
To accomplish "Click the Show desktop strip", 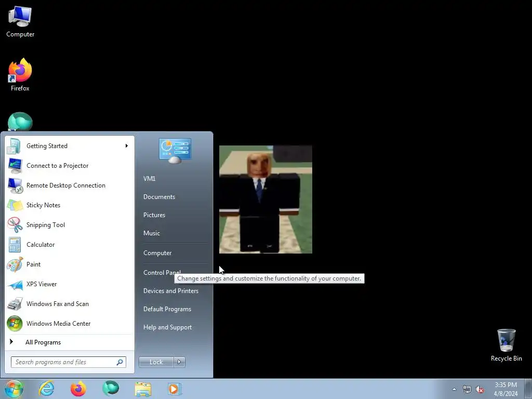I will tap(528, 389).
